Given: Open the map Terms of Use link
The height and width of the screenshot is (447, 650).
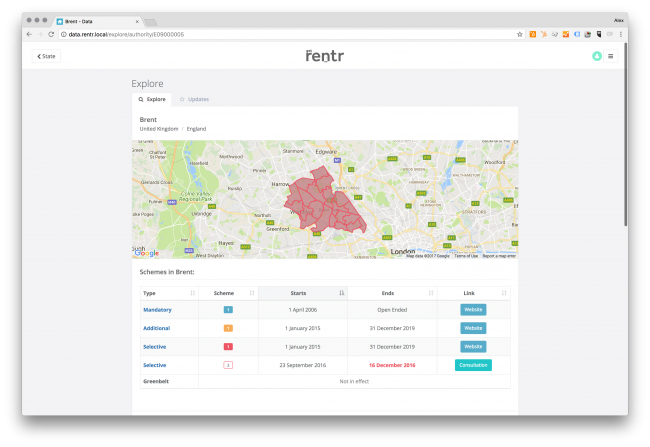Looking at the screenshot, I should coord(466,256).
